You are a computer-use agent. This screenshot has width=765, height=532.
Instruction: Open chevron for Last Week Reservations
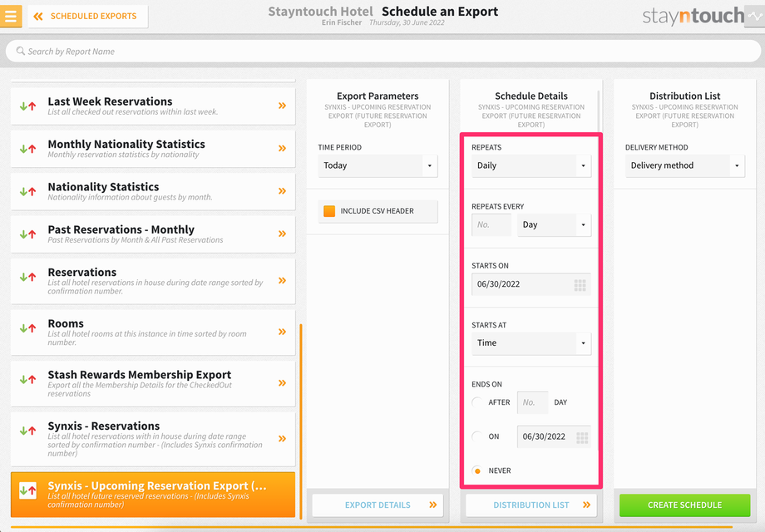(x=282, y=106)
